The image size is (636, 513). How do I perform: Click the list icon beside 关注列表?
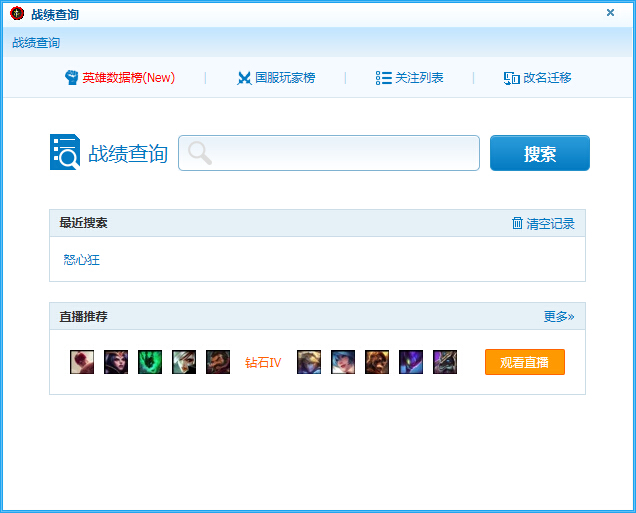(383, 78)
